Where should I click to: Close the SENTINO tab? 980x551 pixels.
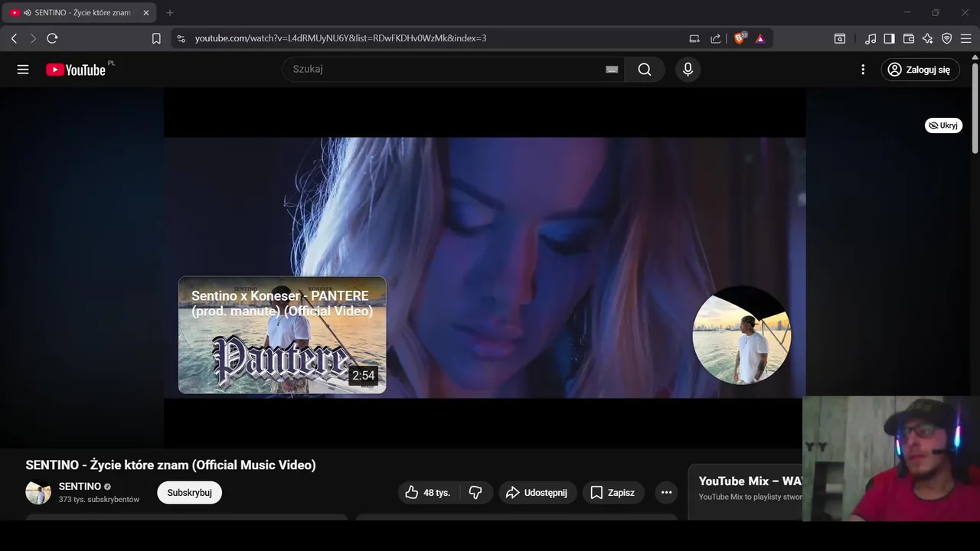tap(146, 13)
